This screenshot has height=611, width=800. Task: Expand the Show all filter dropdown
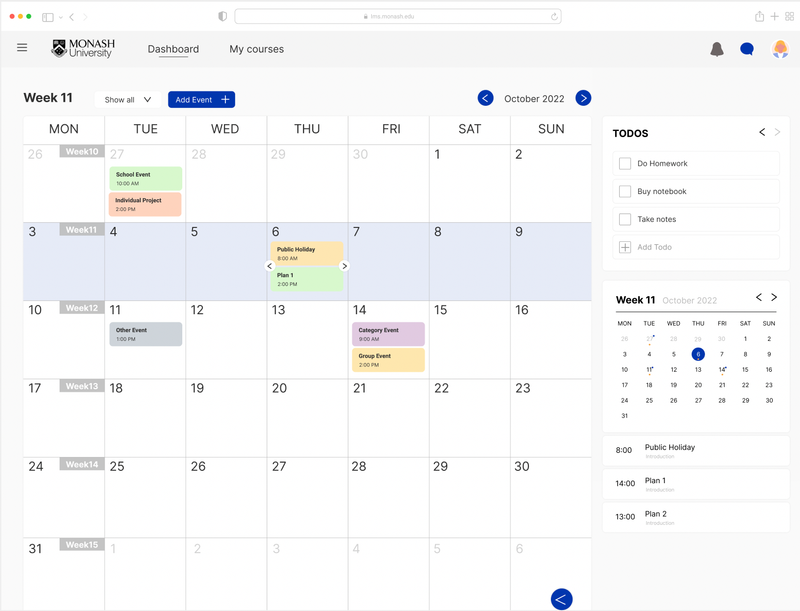tap(128, 99)
